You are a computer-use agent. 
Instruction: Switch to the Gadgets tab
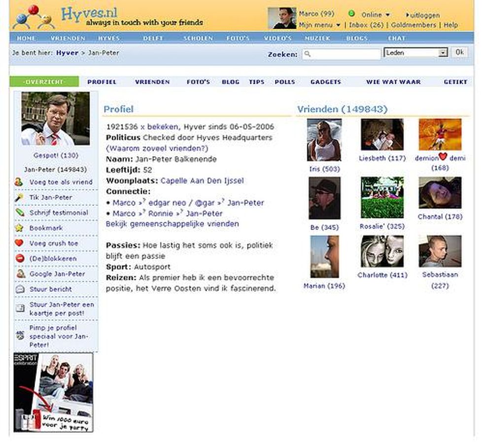point(326,82)
